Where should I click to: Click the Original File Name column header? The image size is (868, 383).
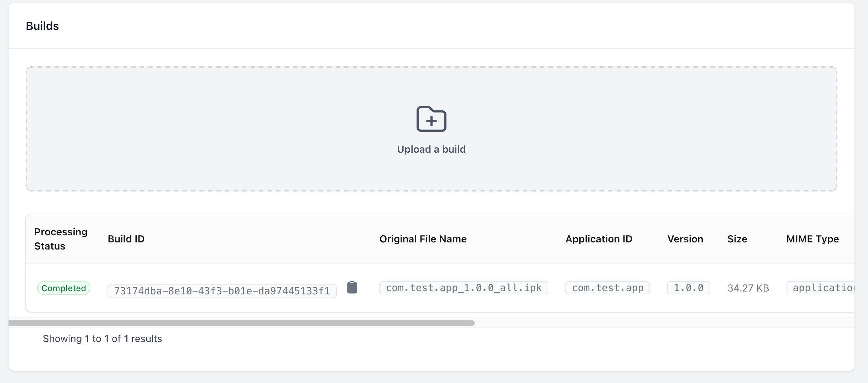click(x=423, y=239)
